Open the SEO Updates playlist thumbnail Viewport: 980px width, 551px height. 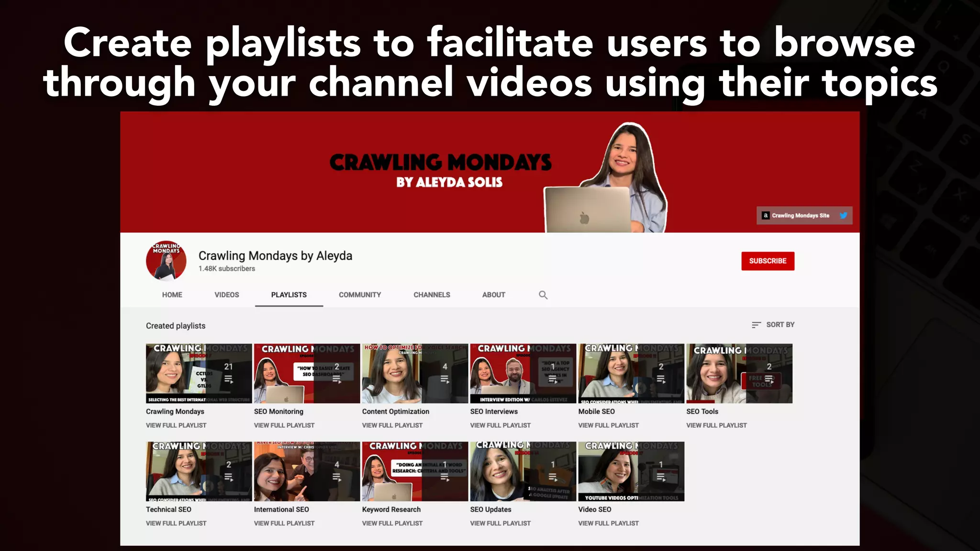pyautogui.click(x=523, y=471)
